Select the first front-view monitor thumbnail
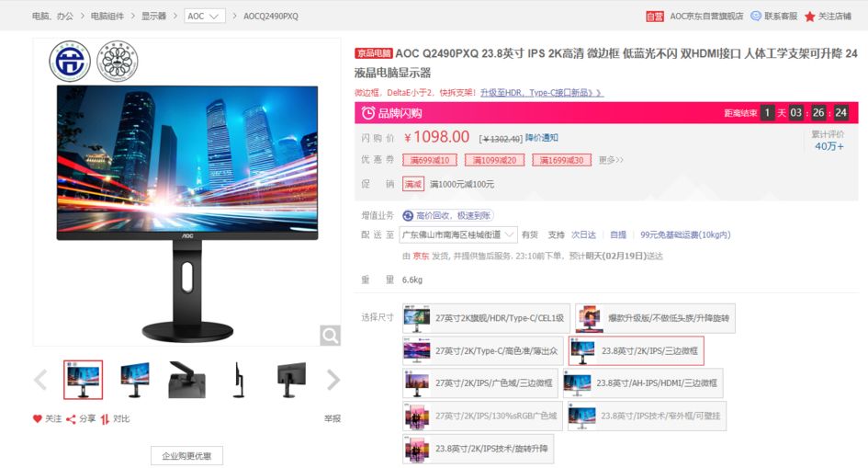 tap(83, 380)
